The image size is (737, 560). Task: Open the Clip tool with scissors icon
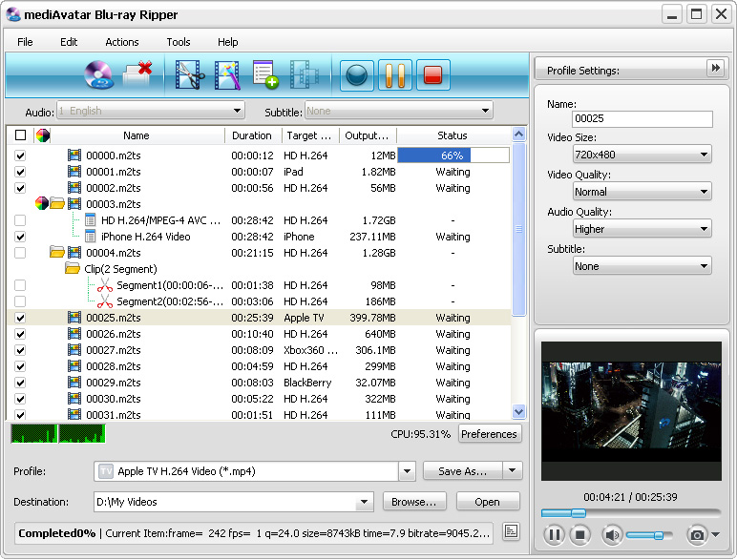tap(189, 74)
